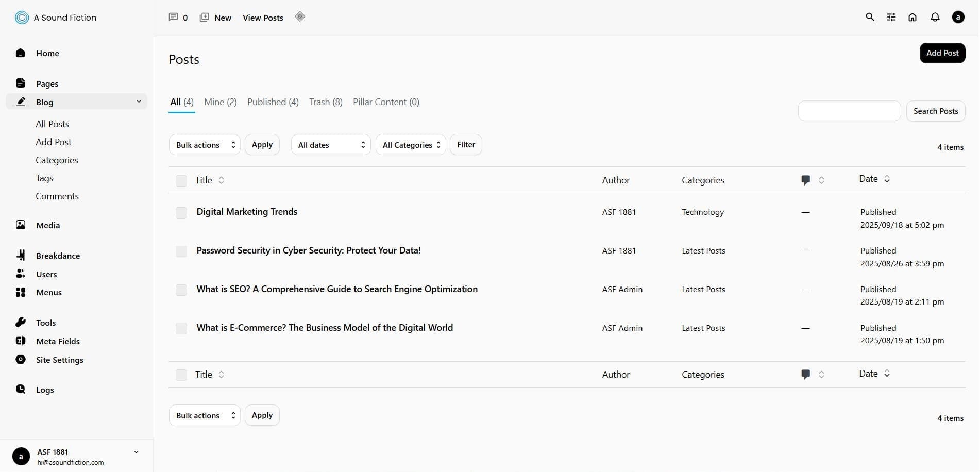Click the diamond icon beside View Posts
Screen dimensions: 980x472
pos(300,16)
